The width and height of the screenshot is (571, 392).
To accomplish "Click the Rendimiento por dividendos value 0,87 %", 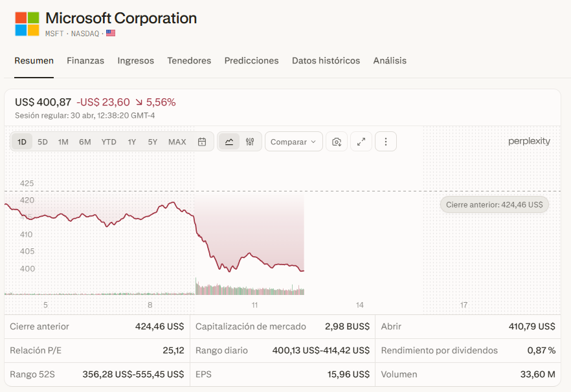I will (x=541, y=351).
